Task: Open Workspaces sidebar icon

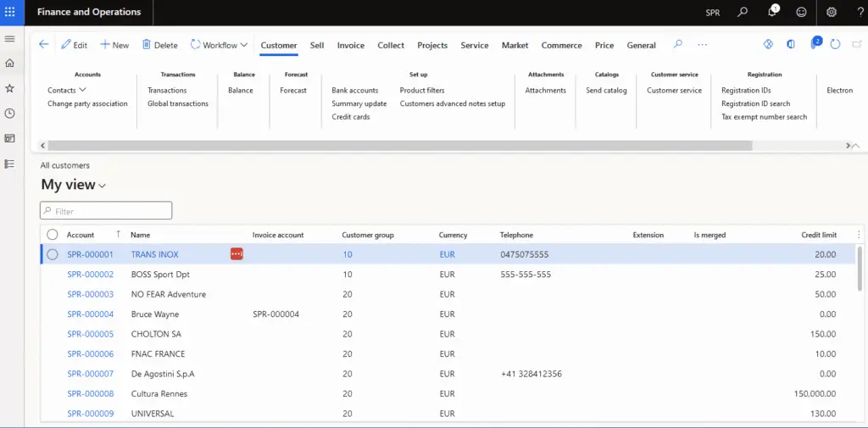Action: 9,138
